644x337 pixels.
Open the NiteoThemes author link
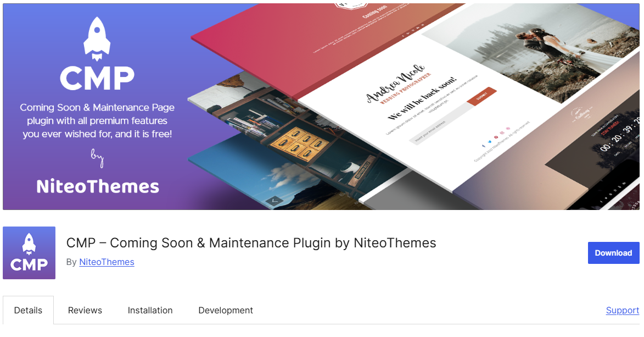(107, 262)
